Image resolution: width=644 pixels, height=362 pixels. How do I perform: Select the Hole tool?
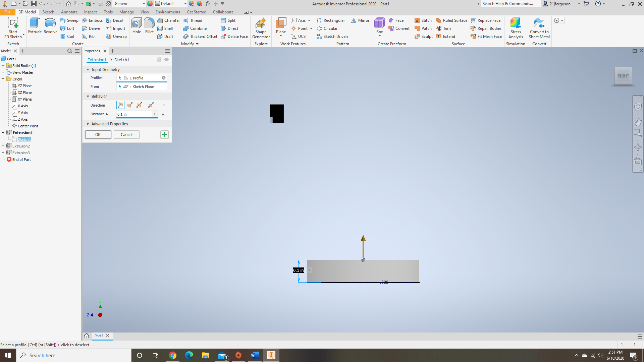pyautogui.click(x=137, y=26)
